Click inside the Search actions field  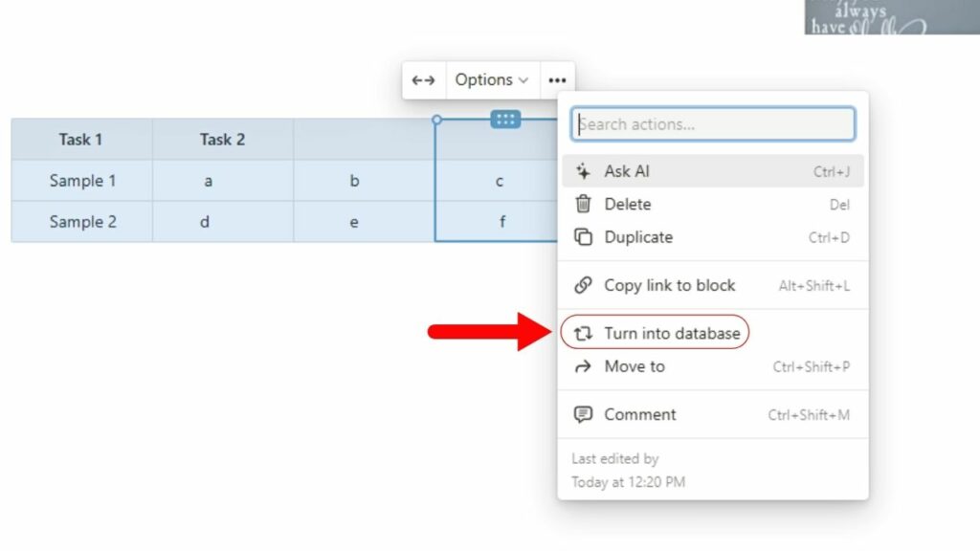click(x=712, y=123)
